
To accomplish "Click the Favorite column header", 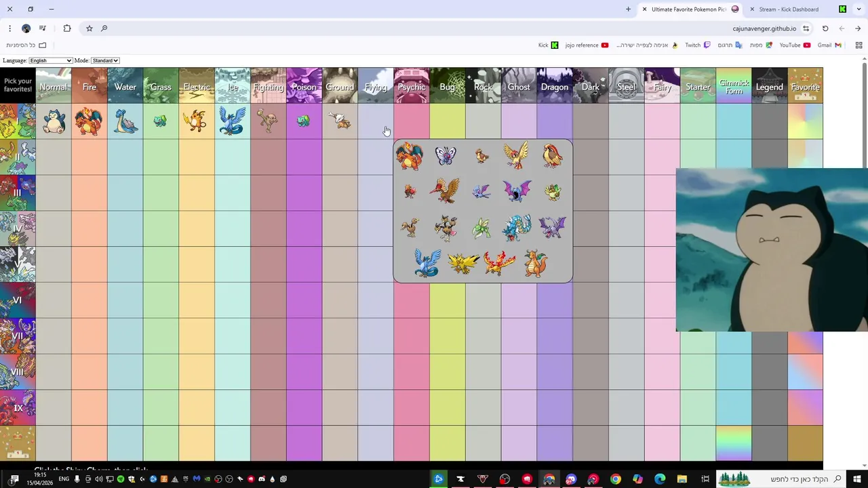I will click(806, 85).
